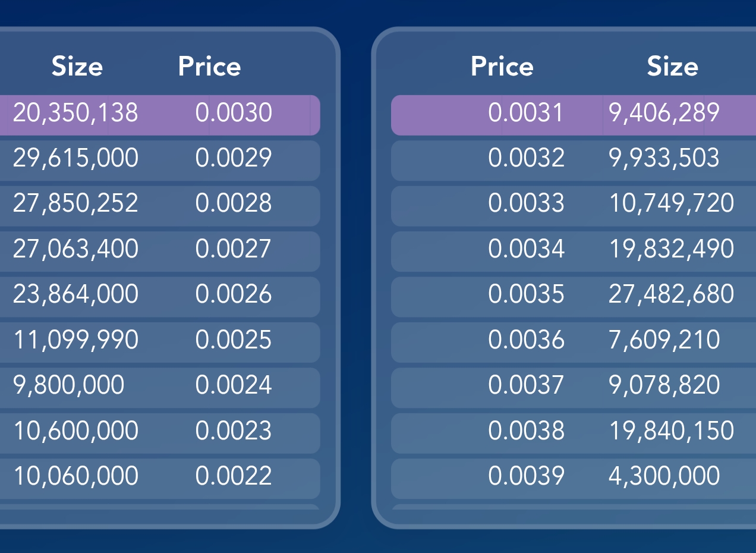Click the bid size 29,615,000
Viewport: 756px width, 553px height.
tap(75, 158)
